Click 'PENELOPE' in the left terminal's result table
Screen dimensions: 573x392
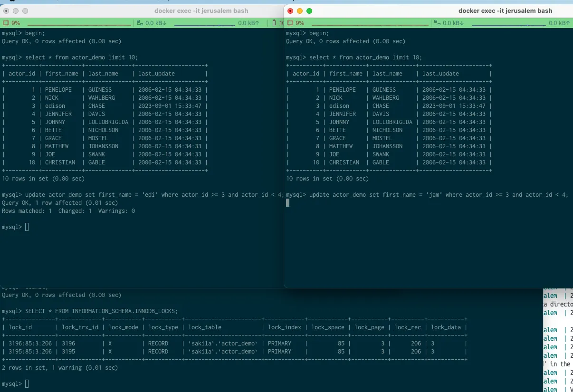[58, 90]
